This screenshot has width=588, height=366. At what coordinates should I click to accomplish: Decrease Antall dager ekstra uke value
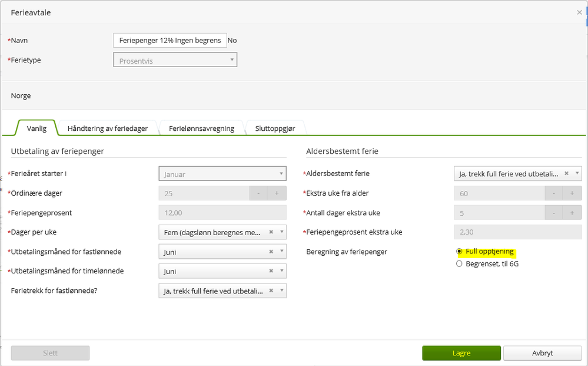554,213
